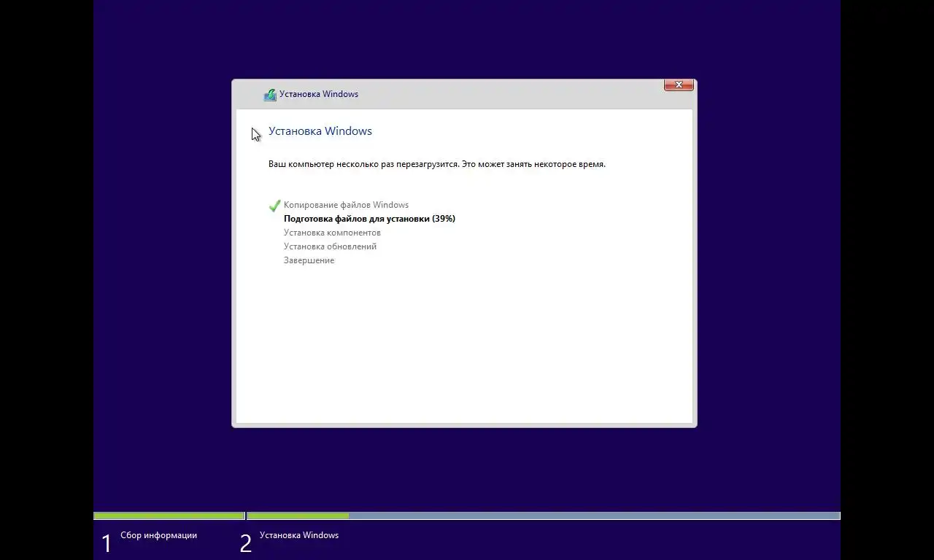Select the 'Установка обновлений' step
Screen dimensions: 934x560
330,246
